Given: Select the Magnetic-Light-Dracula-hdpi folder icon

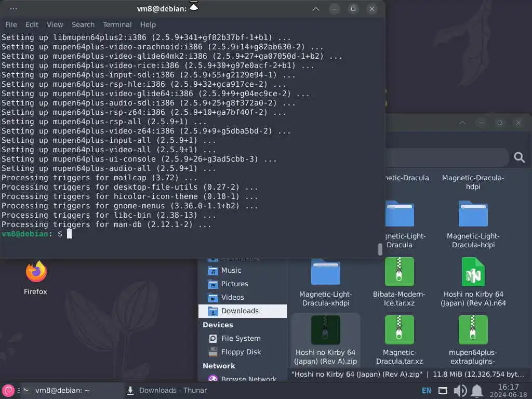Looking at the screenshot, I should point(473,214).
